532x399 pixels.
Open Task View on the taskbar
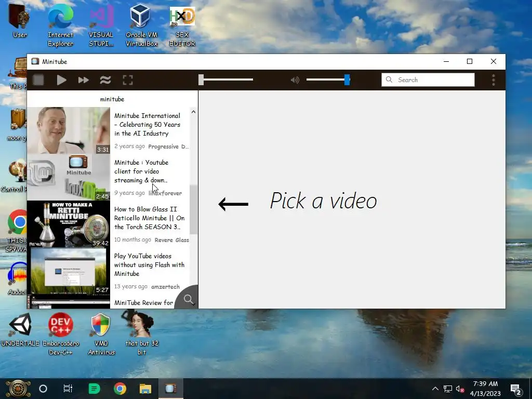point(68,389)
